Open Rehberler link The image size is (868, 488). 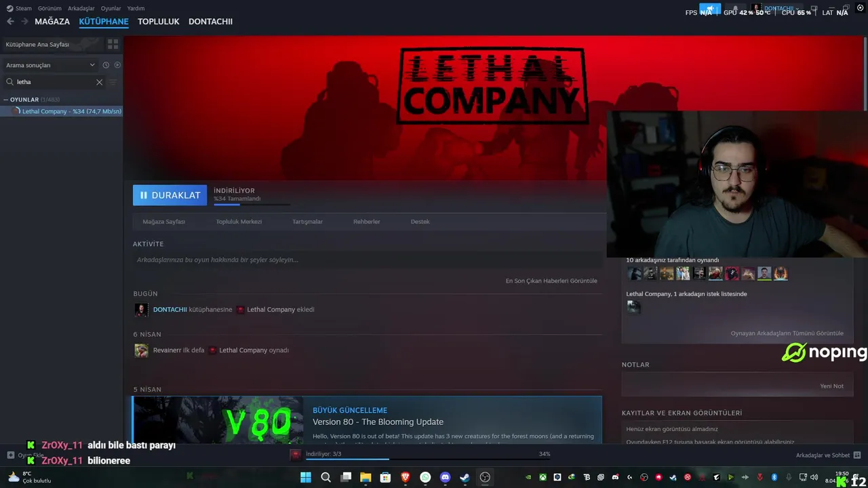[x=366, y=222]
